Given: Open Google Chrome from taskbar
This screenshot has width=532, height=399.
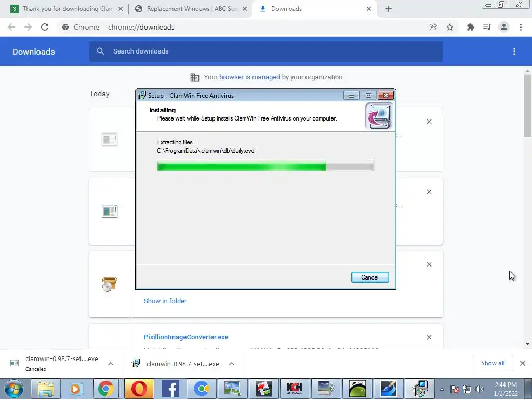Looking at the screenshot, I should [x=106, y=389].
